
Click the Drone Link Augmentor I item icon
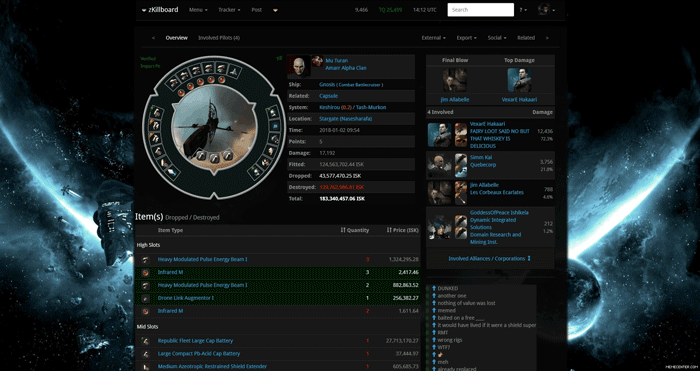click(146, 298)
